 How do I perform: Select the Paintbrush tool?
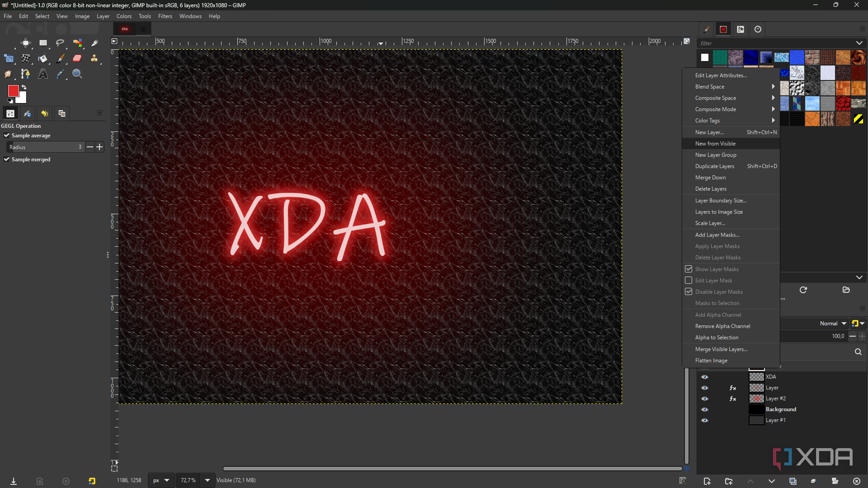(x=60, y=58)
